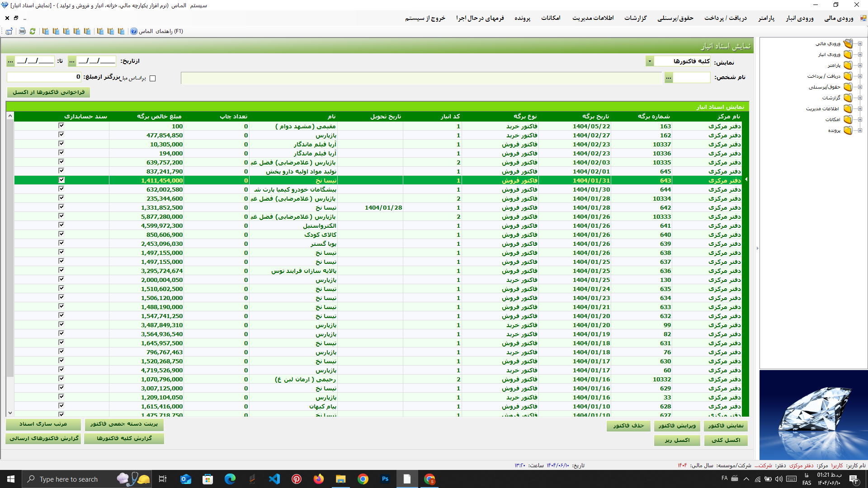Open the حقوق/پرسنلی menu
The height and width of the screenshot is (488, 868).
675,18
